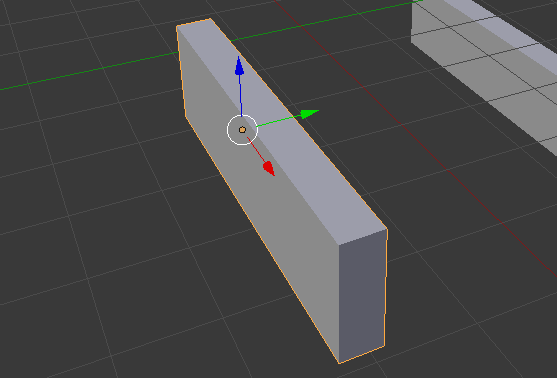Image resolution: width=557 pixels, height=378 pixels.
Task: Click empty grid left of selected box
Action: (x=89, y=213)
